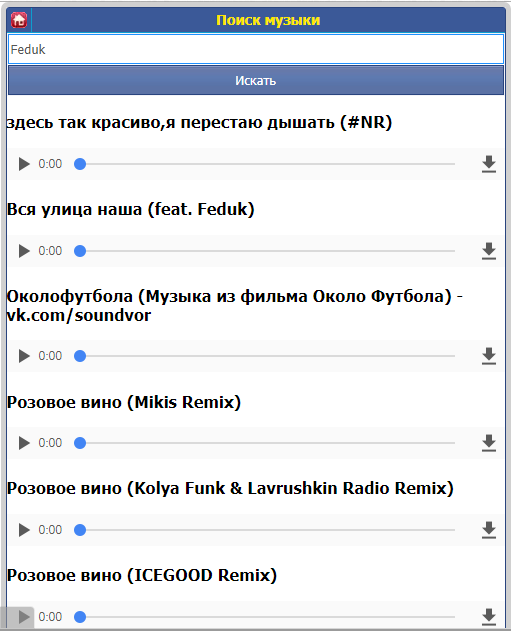The width and height of the screenshot is (511, 631).
Task: Focus the search field containing 'Feduk'
Action: [x=256, y=49]
